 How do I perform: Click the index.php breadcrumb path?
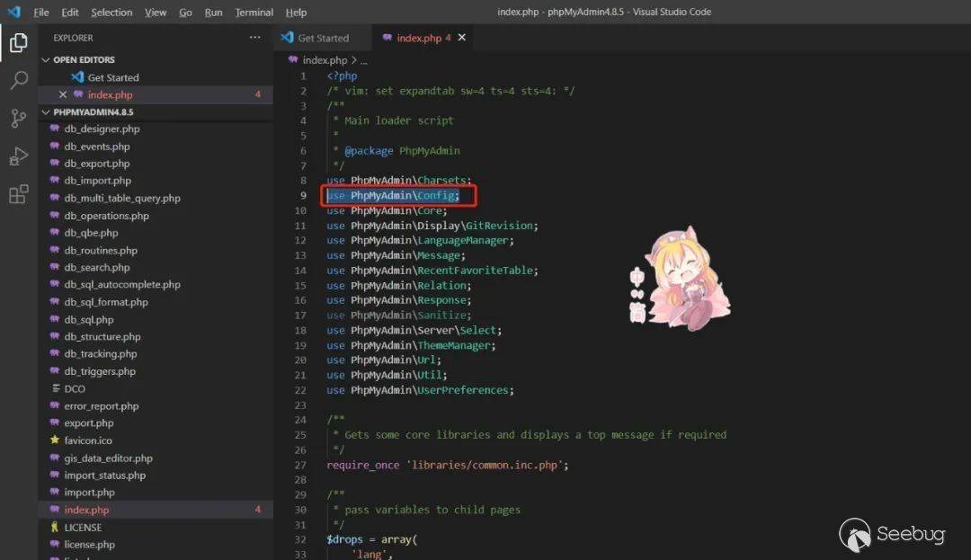(324, 60)
